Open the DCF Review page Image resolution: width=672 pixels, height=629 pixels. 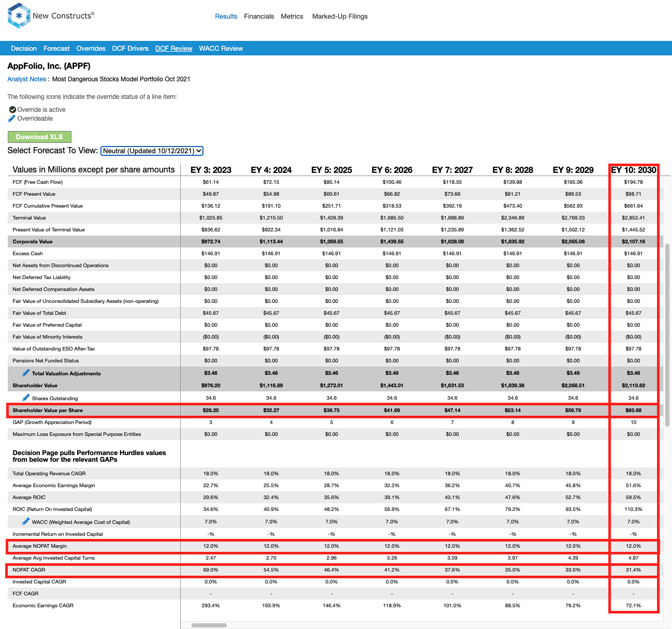pyautogui.click(x=174, y=49)
